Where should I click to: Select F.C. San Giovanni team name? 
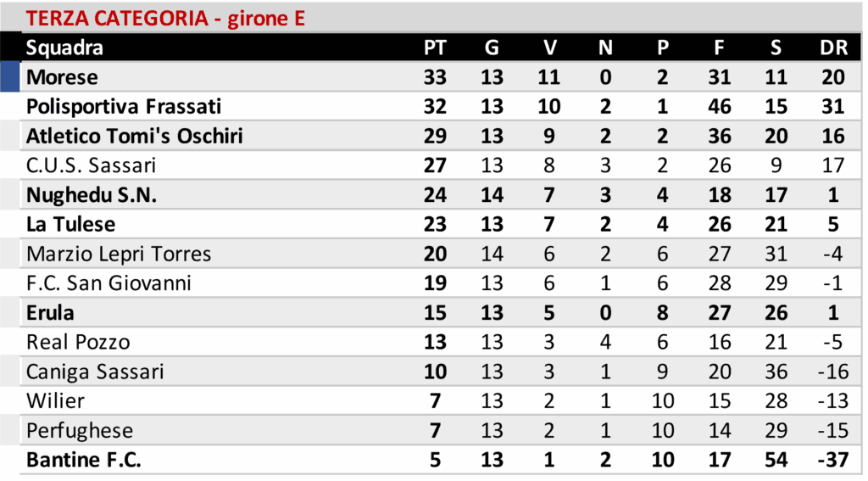108,283
